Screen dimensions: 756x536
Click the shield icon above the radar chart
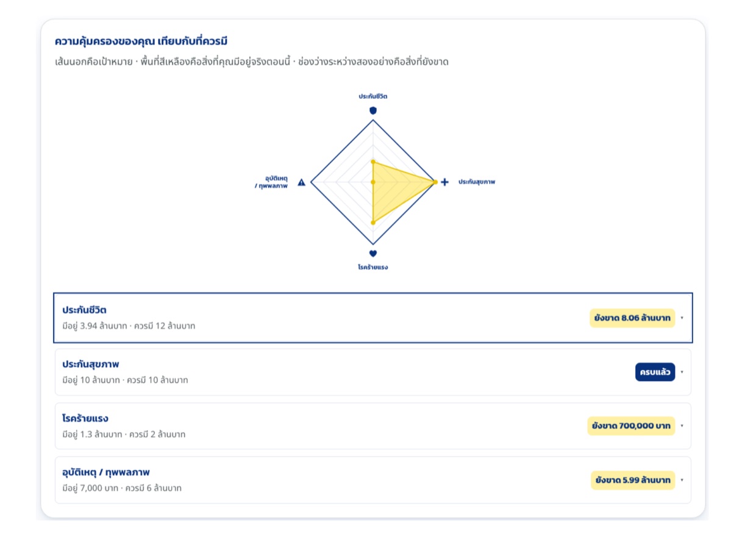pyautogui.click(x=373, y=110)
